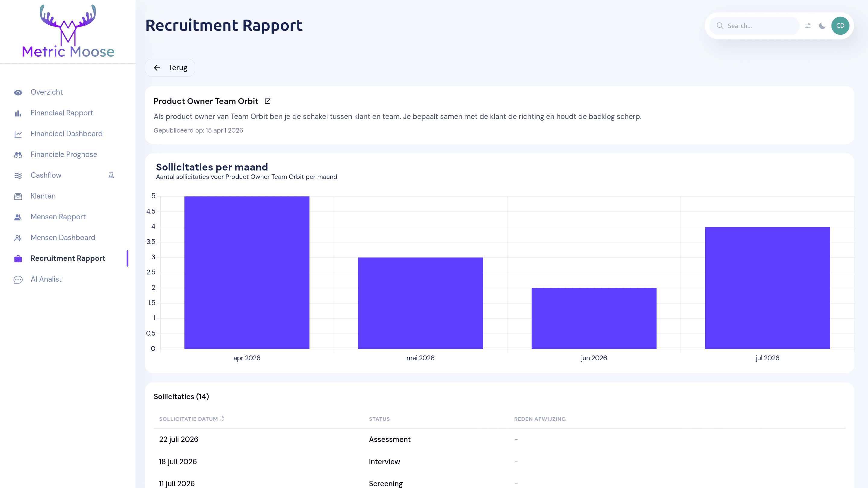The height and width of the screenshot is (488, 868).
Task: Open Financiele Prognose
Action: (64, 155)
